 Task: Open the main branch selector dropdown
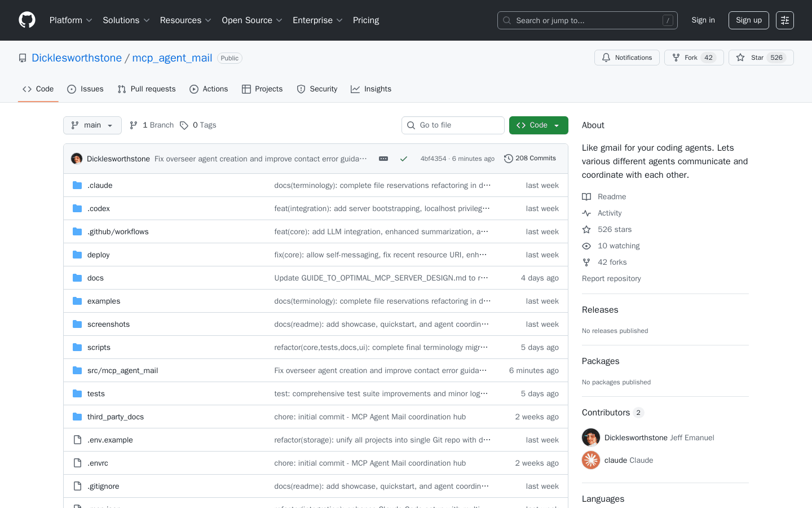(92, 125)
